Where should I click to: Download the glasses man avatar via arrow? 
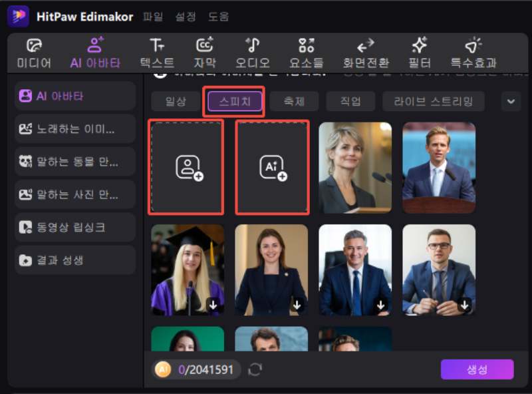(465, 305)
